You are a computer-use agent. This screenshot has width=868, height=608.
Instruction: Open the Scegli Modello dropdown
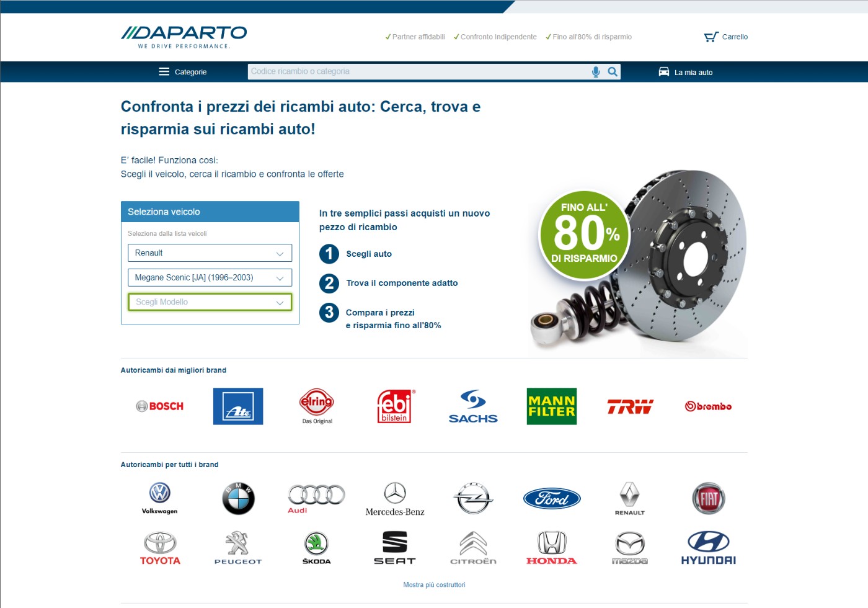pyautogui.click(x=210, y=302)
